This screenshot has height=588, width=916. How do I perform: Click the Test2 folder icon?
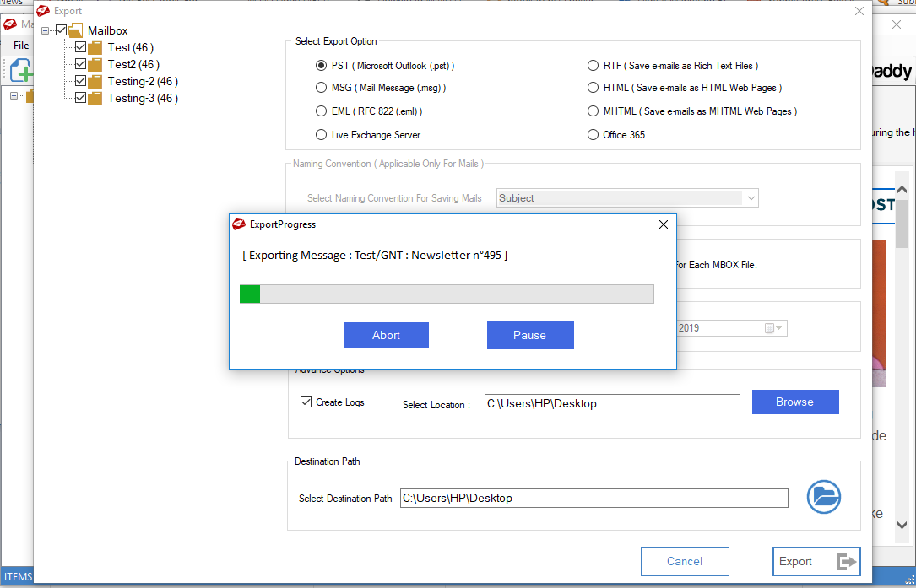(95, 64)
